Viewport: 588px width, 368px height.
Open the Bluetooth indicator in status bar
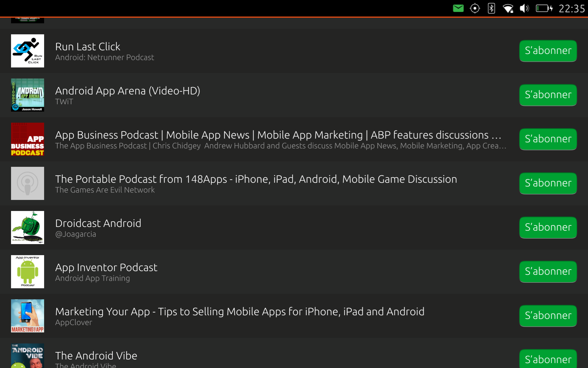491,8
